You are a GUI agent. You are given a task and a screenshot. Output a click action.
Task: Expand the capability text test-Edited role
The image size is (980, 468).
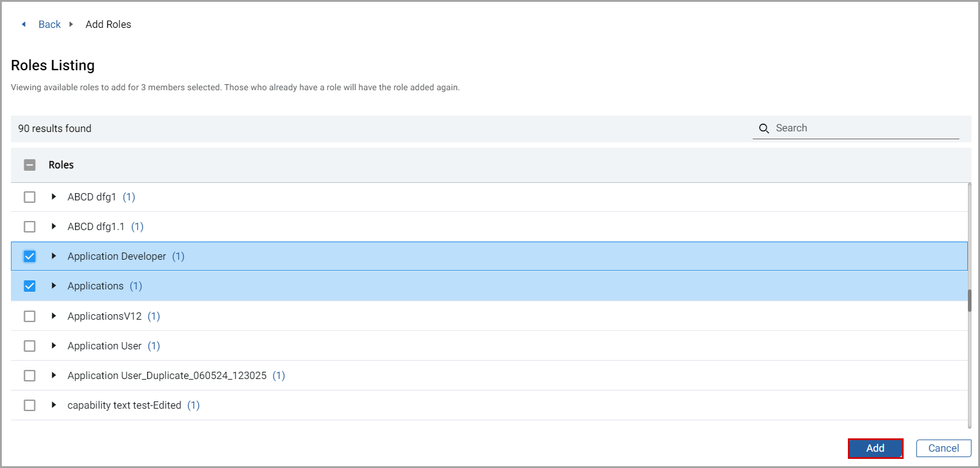(54, 405)
